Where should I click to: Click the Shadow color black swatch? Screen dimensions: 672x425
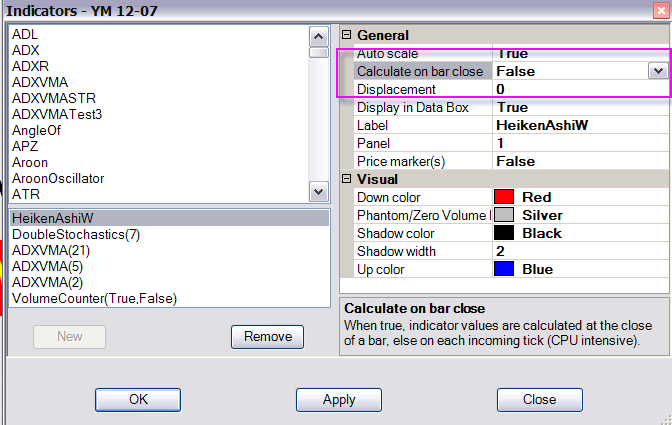pos(505,233)
